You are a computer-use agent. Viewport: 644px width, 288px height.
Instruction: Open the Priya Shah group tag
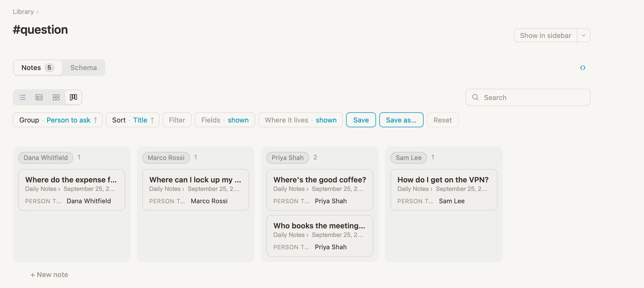pos(287,158)
